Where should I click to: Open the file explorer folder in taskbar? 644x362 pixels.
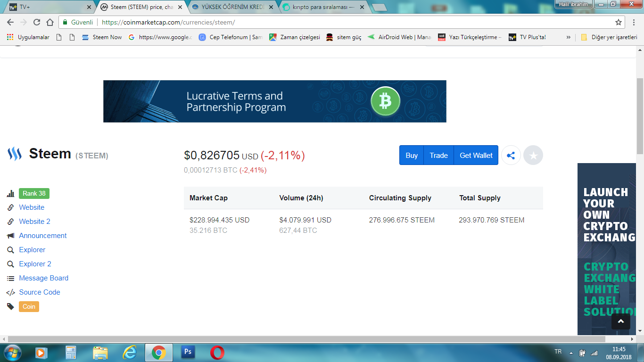[x=100, y=353]
